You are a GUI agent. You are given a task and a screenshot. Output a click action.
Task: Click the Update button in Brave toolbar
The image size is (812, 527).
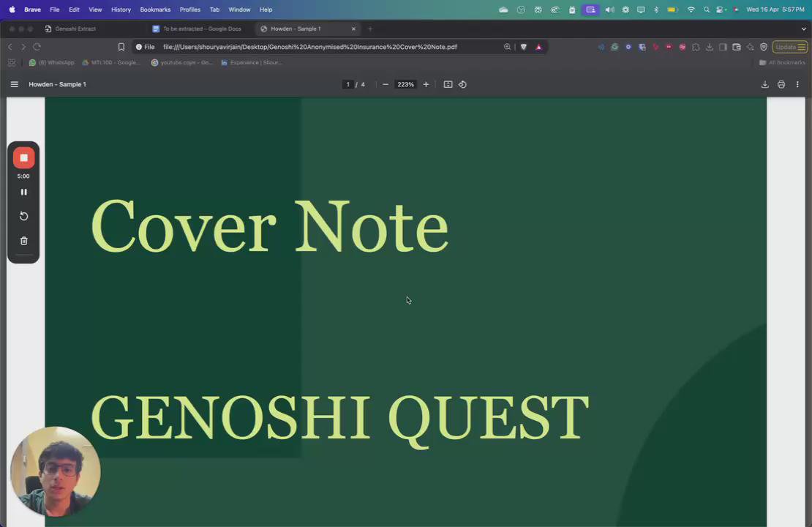pyautogui.click(x=790, y=47)
